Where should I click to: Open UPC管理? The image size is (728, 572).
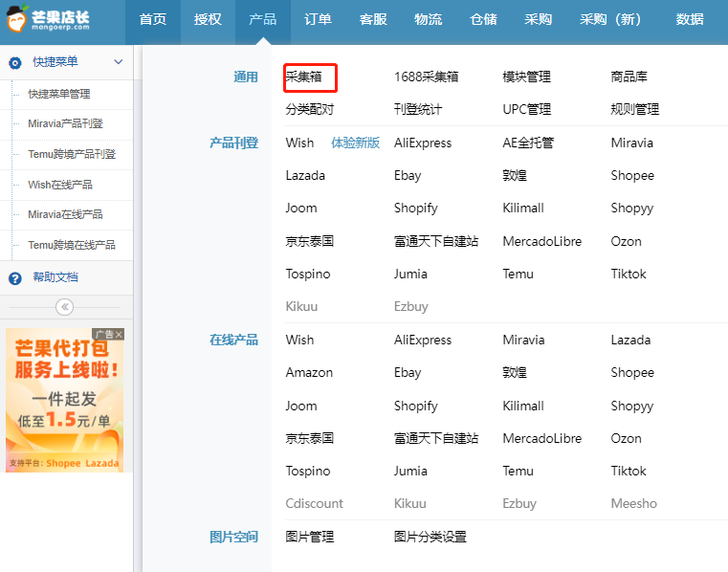pos(526,110)
